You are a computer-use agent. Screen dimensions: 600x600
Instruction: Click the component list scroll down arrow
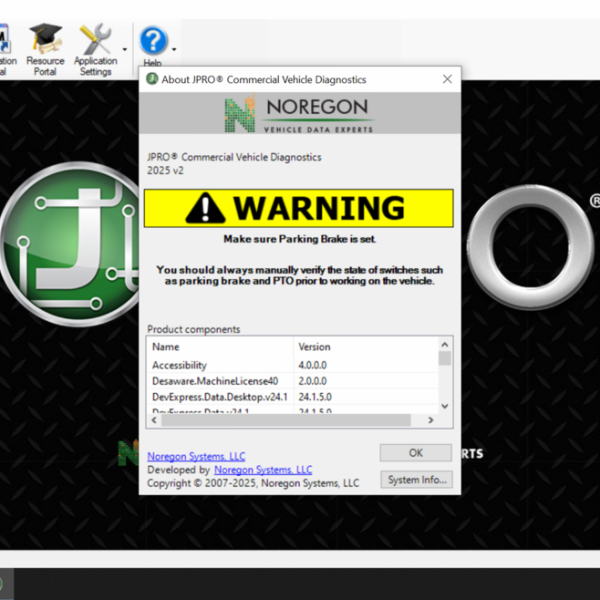click(445, 404)
